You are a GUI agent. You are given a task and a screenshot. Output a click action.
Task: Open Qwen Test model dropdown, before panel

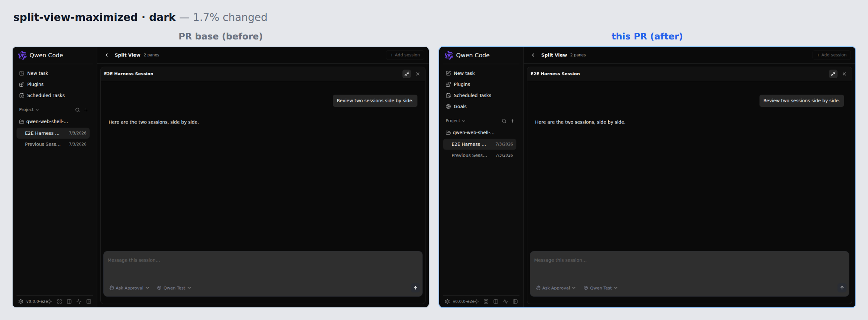[x=174, y=288]
